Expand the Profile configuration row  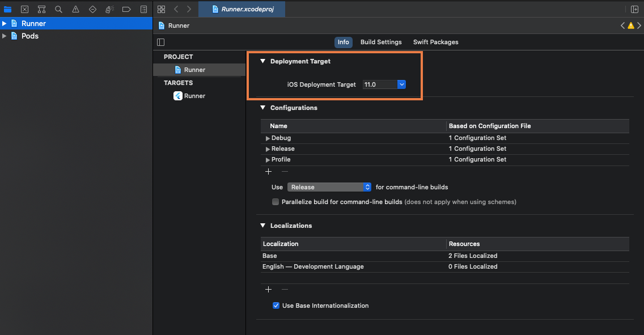coord(268,160)
